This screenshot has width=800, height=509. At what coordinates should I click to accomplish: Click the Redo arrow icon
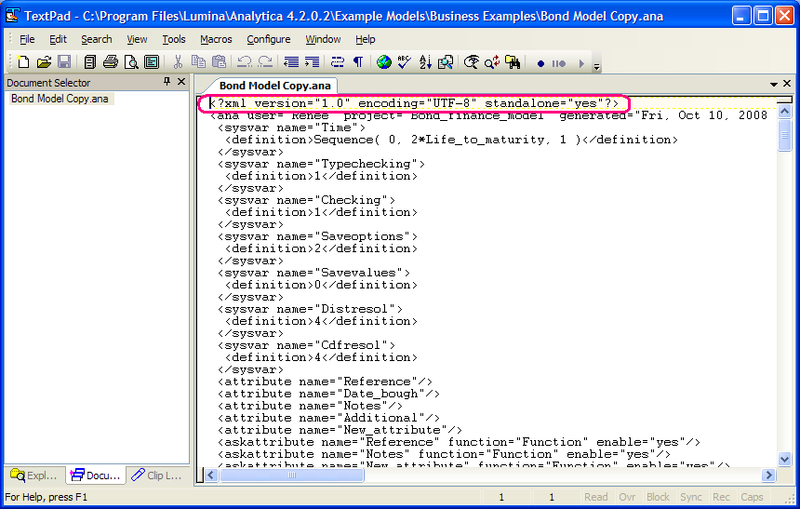[x=265, y=62]
